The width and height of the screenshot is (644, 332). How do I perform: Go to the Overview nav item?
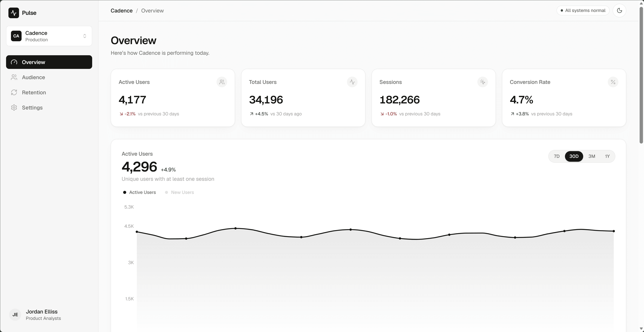[49, 62]
